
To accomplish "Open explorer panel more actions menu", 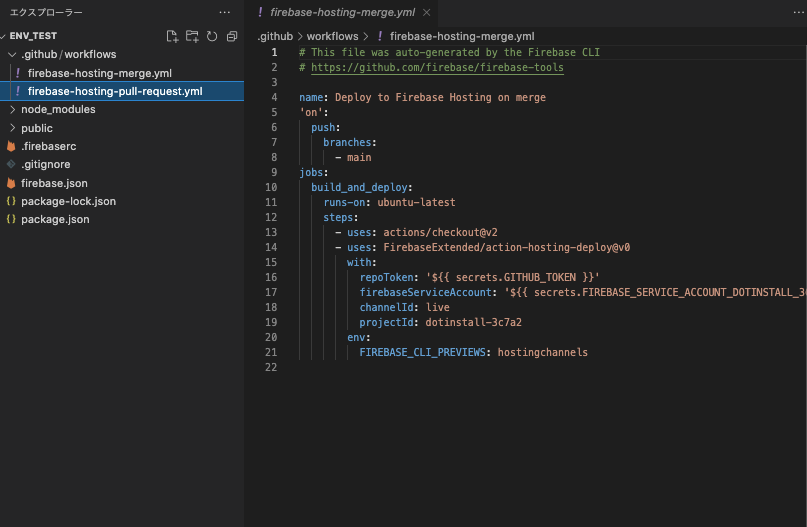I will click(x=224, y=12).
